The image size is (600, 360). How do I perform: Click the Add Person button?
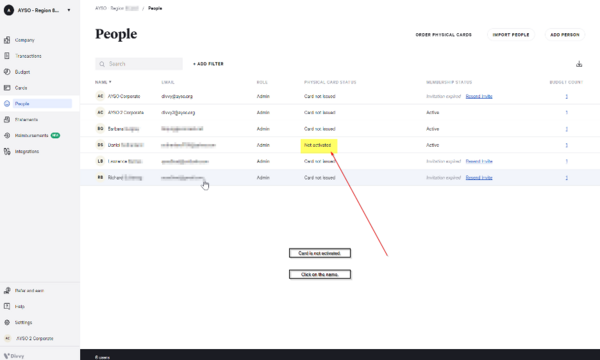pos(565,34)
